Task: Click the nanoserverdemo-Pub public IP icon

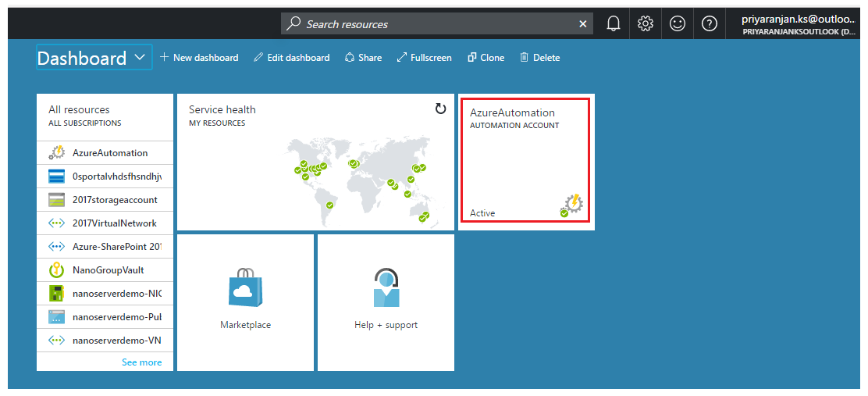Action: (x=57, y=317)
